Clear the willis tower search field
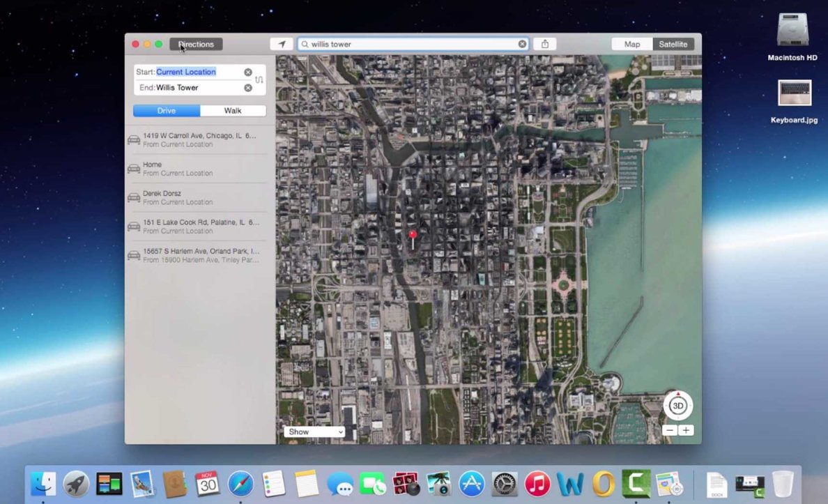Screen dimensions: 828x504 point(522,43)
